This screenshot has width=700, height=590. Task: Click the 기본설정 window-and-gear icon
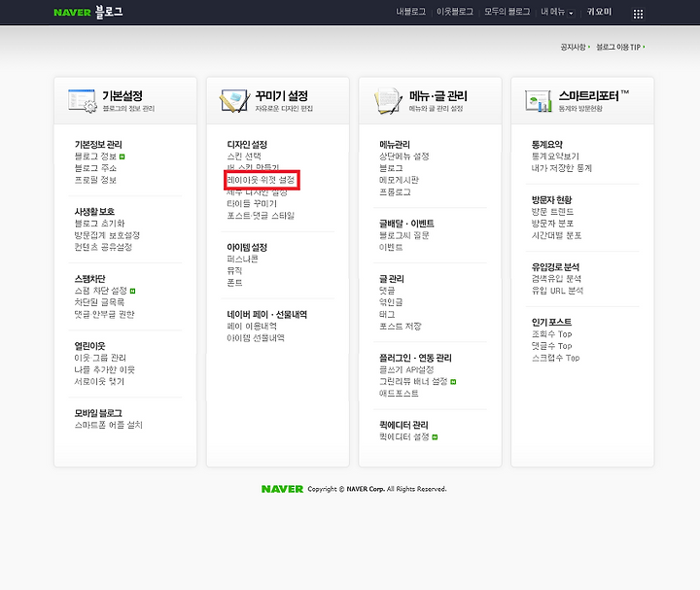click(x=82, y=100)
